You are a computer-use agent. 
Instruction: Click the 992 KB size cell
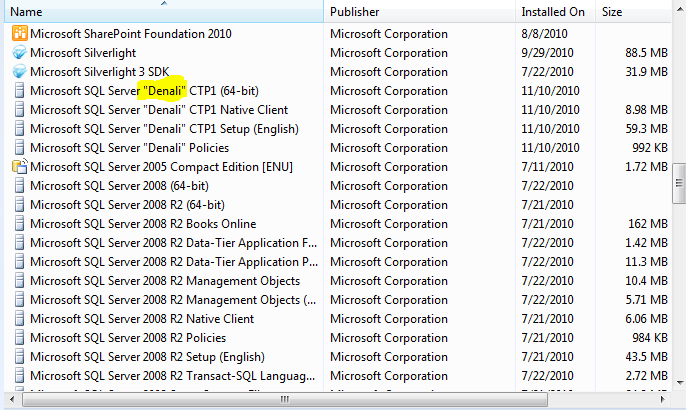tap(650, 148)
